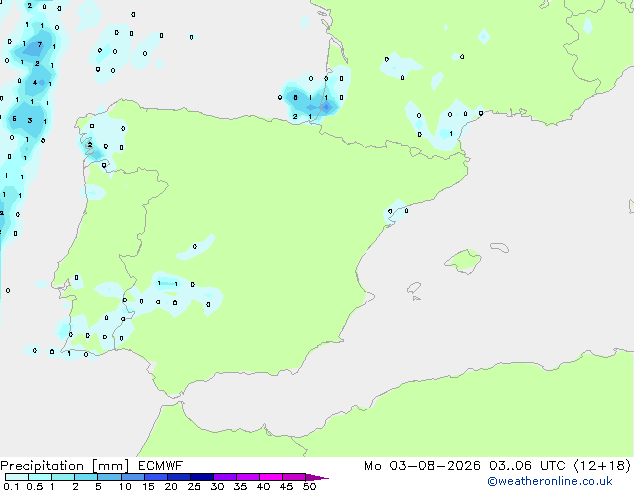The image size is (634, 490).
Task: Select the 5–10 mm legend color box
Action: click(x=109, y=477)
